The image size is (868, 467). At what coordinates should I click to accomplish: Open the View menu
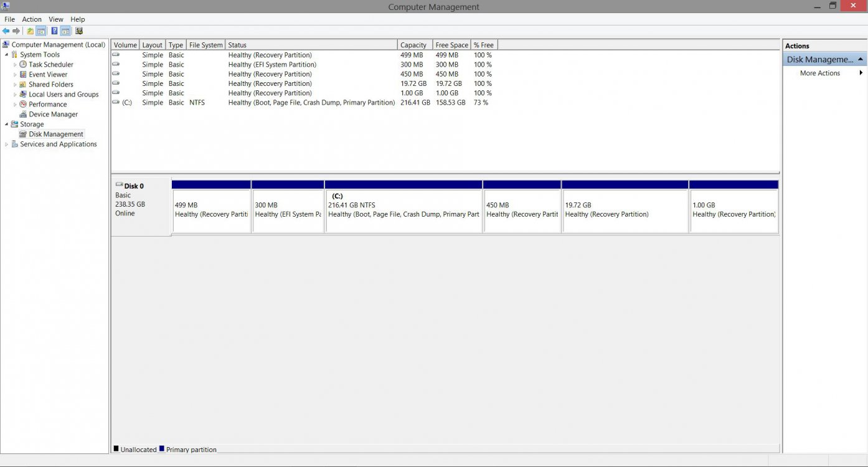[x=56, y=19]
